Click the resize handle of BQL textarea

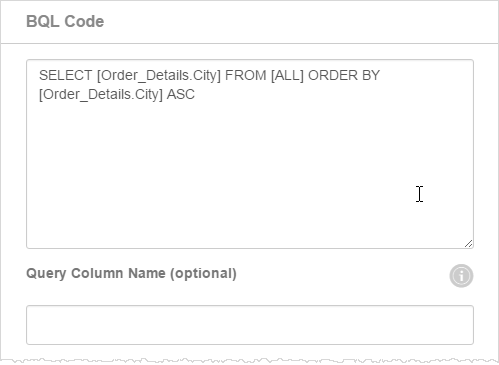coord(468,244)
